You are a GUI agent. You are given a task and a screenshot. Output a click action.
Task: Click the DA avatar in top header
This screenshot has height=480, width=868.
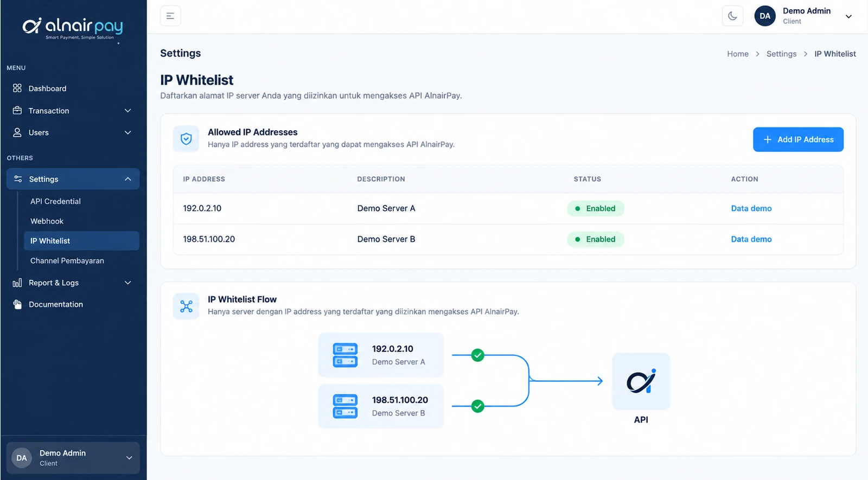pos(765,16)
